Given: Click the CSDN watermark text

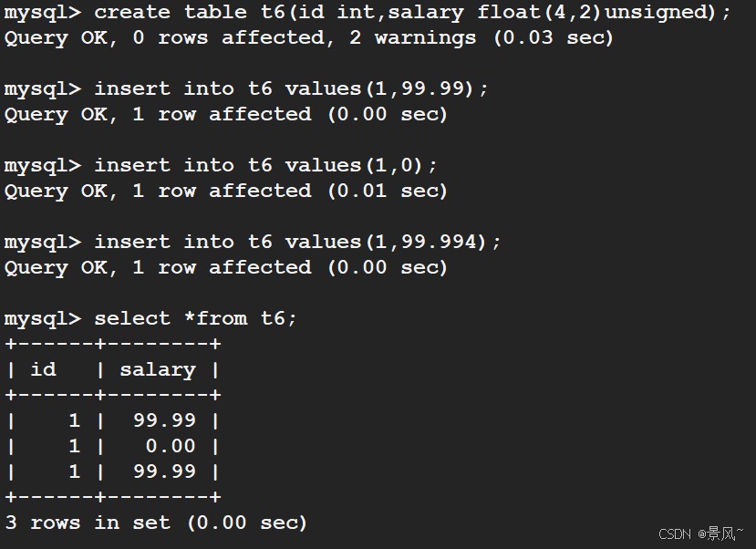Looking at the screenshot, I should click(x=674, y=533).
